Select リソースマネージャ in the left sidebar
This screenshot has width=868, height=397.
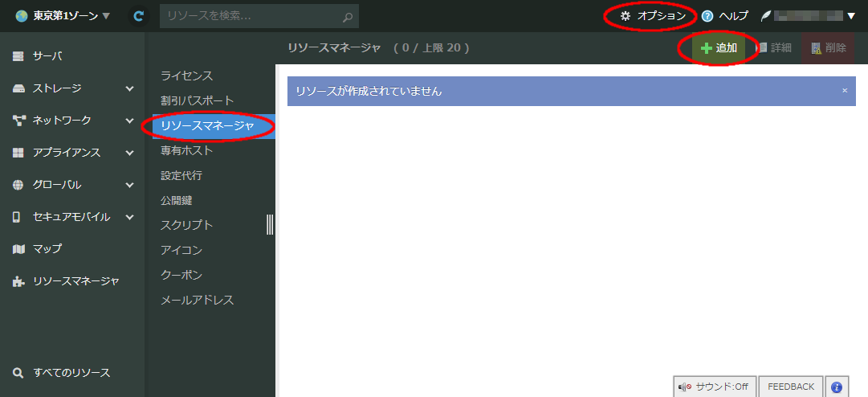(75, 281)
